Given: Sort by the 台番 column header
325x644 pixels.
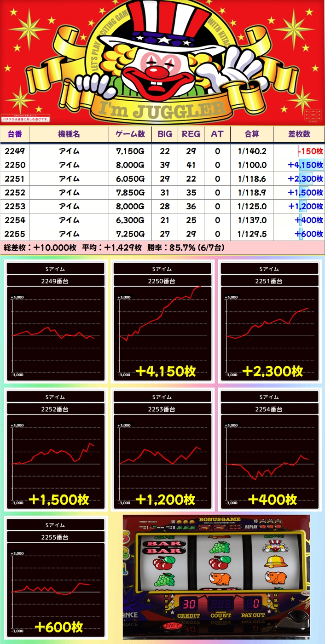Looking at the screenshot, I should pyautogui.click(x=15, y=134).
